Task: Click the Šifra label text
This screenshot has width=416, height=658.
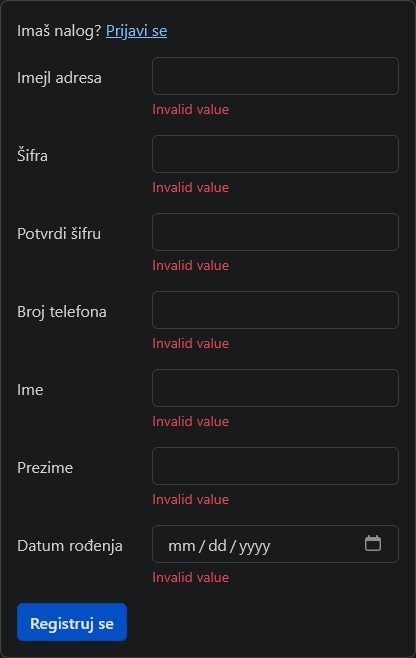Action: coord(32,156)
